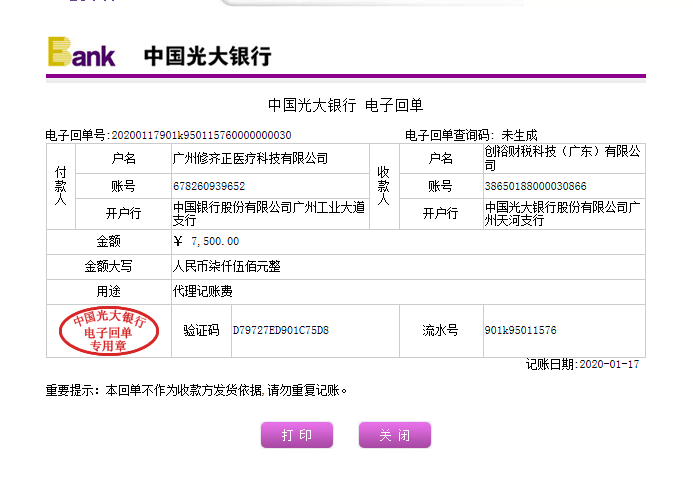Click the query code status 未生成
Image resolution: width=693 pixels, height=490 pixels.
coord(519,135)
